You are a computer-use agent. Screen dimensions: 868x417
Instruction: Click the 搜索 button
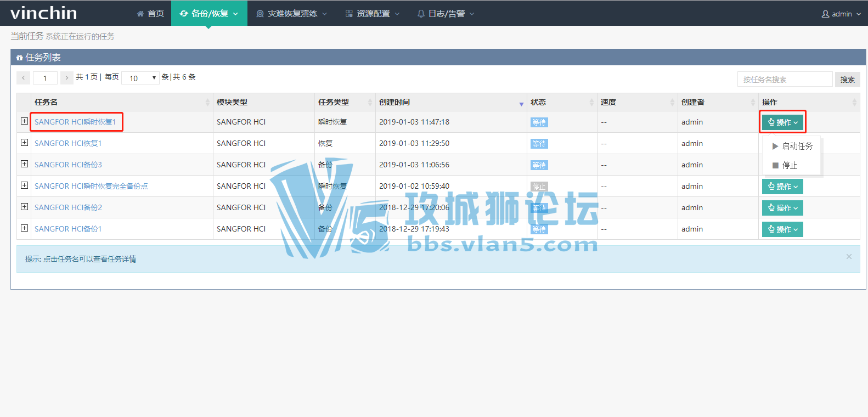[848, 80]
